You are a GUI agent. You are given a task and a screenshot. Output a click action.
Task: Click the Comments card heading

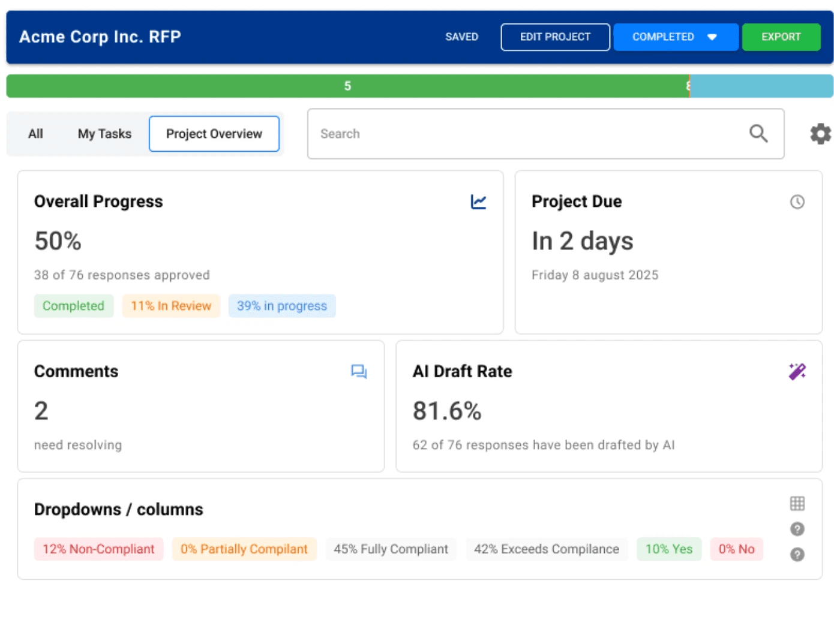point(76,372)
